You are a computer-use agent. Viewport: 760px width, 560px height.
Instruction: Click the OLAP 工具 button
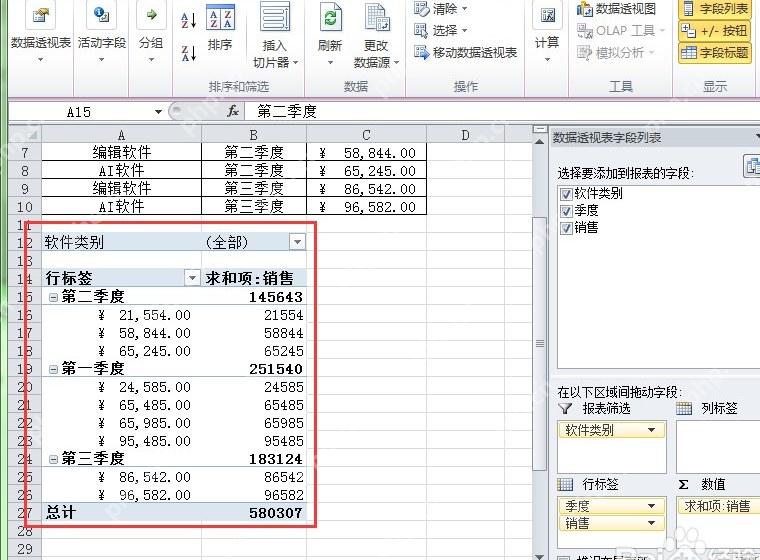[x=620, y=31]
